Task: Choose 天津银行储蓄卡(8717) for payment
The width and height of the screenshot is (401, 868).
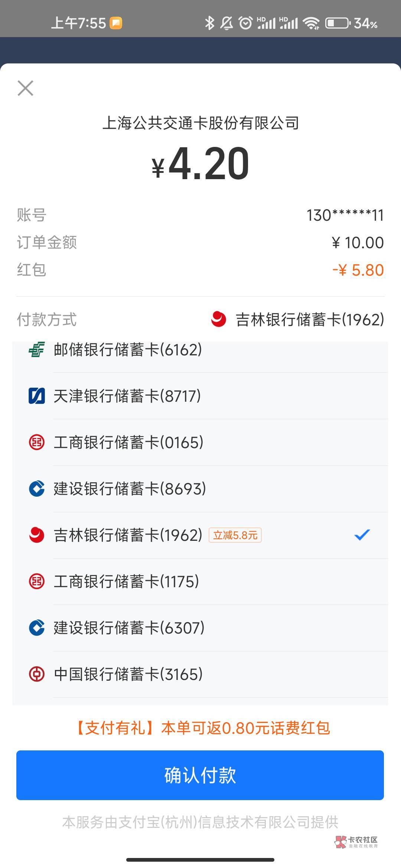Action: pos(127,396)
